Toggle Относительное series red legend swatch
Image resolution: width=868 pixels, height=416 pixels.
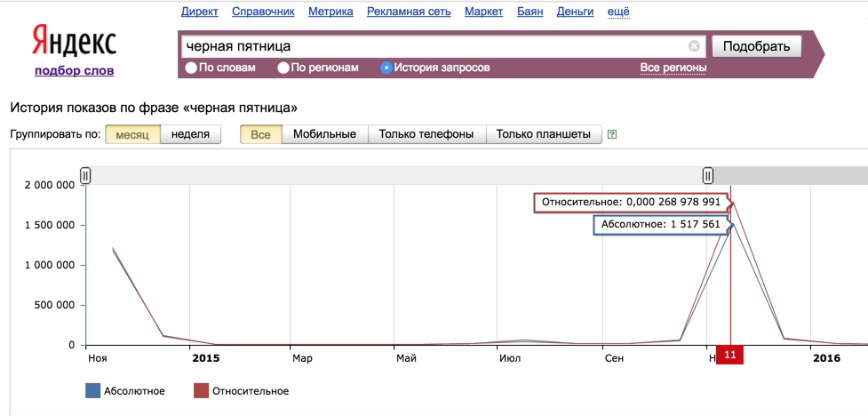point(201,391)
